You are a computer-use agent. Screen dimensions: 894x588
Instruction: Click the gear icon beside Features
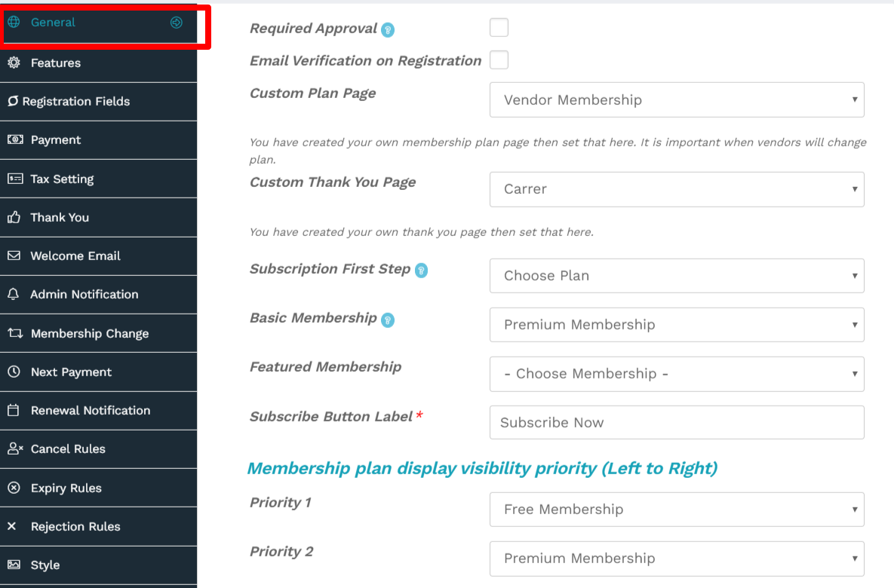click(x=14, y=63)
